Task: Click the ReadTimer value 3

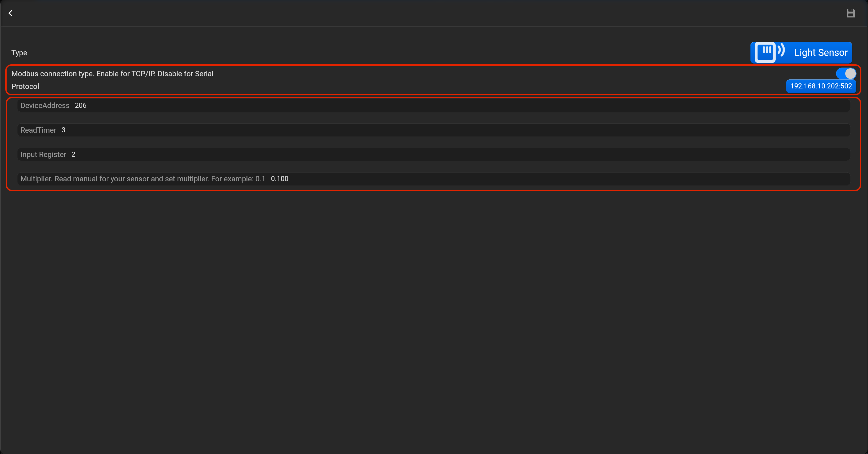Action: [x=63, y=130]
